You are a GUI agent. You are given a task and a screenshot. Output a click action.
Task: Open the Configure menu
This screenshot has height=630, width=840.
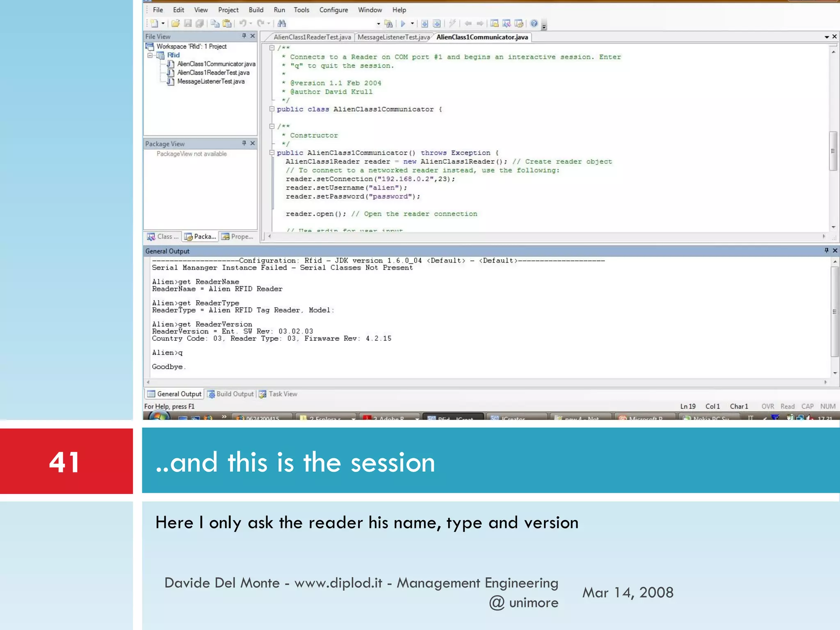[x=333, y=10]
